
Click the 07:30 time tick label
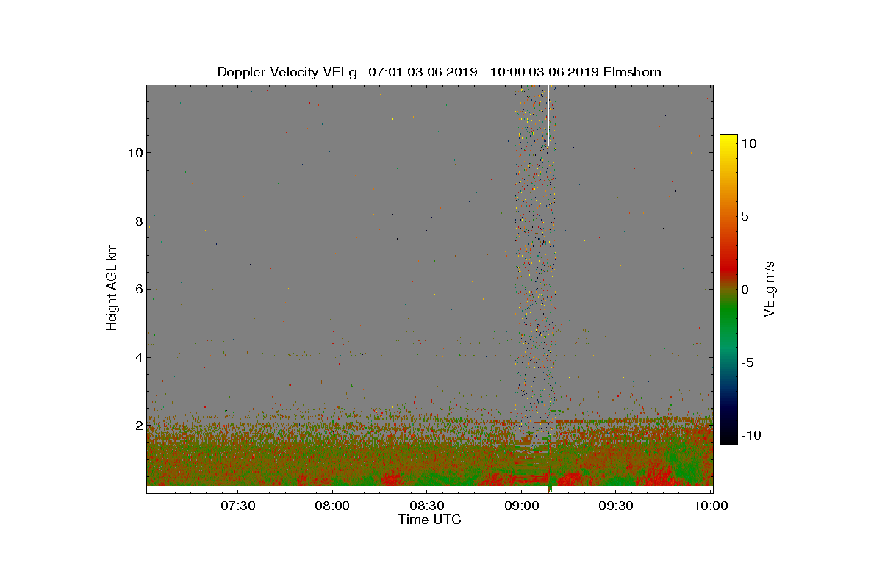click(237, 505)
